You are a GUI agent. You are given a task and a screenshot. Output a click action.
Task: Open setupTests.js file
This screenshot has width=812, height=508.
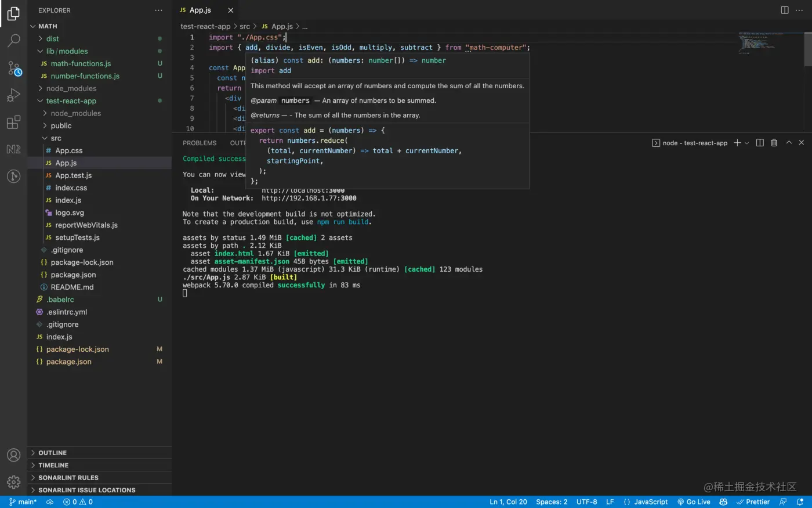pyautogui.click(x=99, y=237)
